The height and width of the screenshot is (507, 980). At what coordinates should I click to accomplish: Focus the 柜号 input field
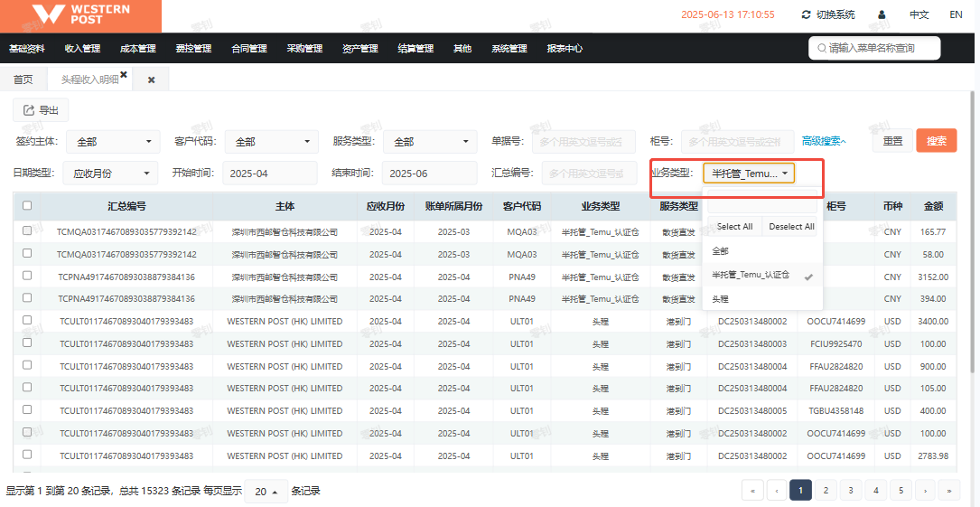click(x=738, y=142)
